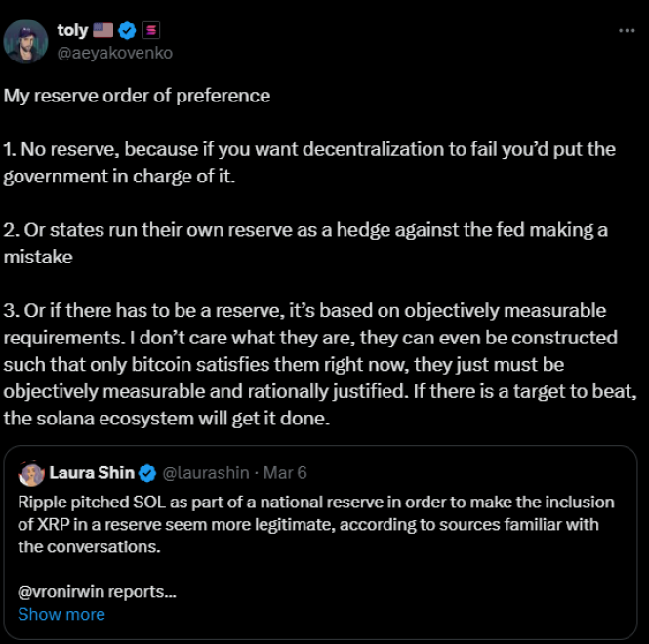Click the Laura Shin display name

pos(92,474)
